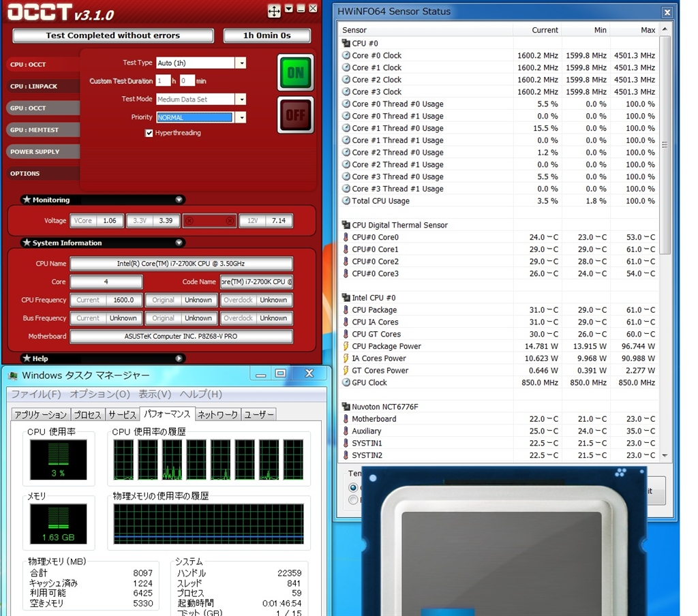The height and width of the screenshot is (616, 698).
Task: Open the プロセス tab in Task Manager
Action: click(x=87, y=414)
